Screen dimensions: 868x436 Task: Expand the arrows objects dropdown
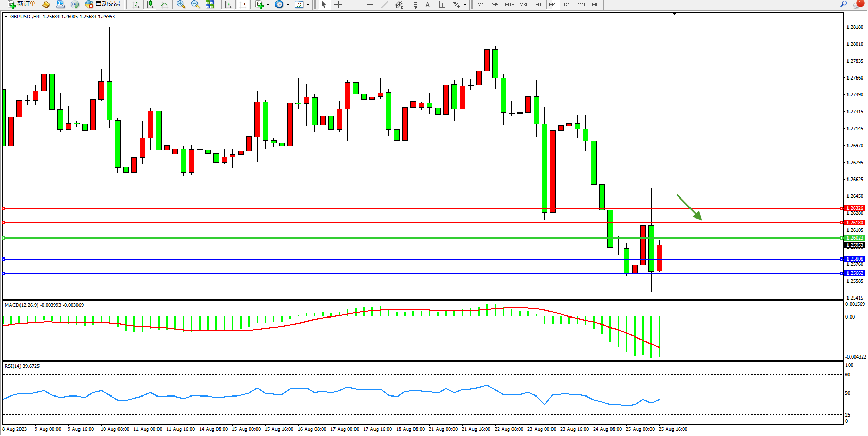465,4
